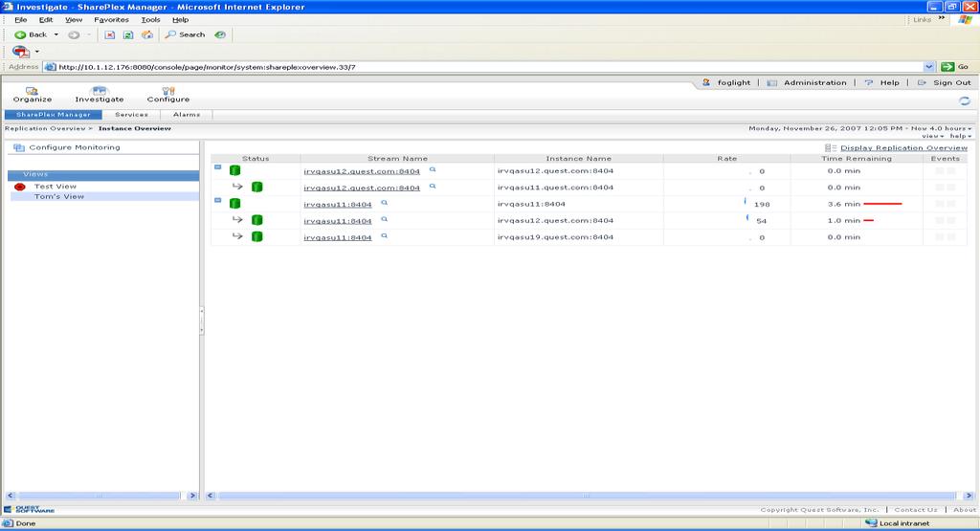Switch to the Services tab

pos(131,114)
